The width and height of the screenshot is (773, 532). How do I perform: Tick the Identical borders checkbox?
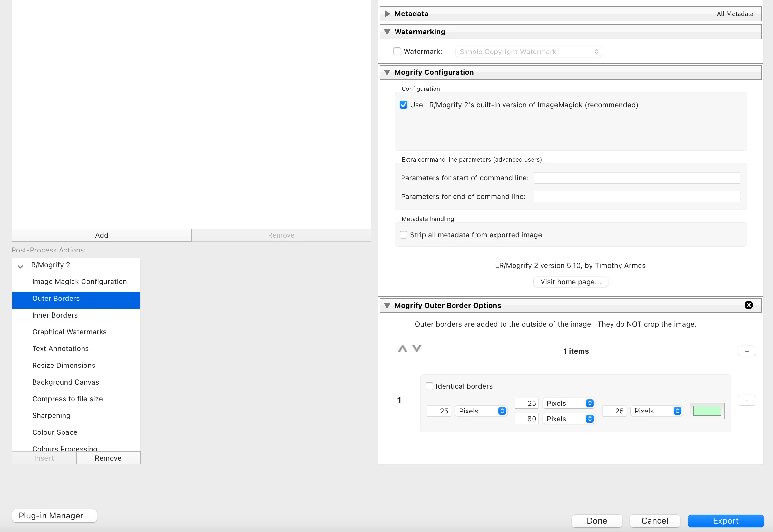tap(429, 386)
